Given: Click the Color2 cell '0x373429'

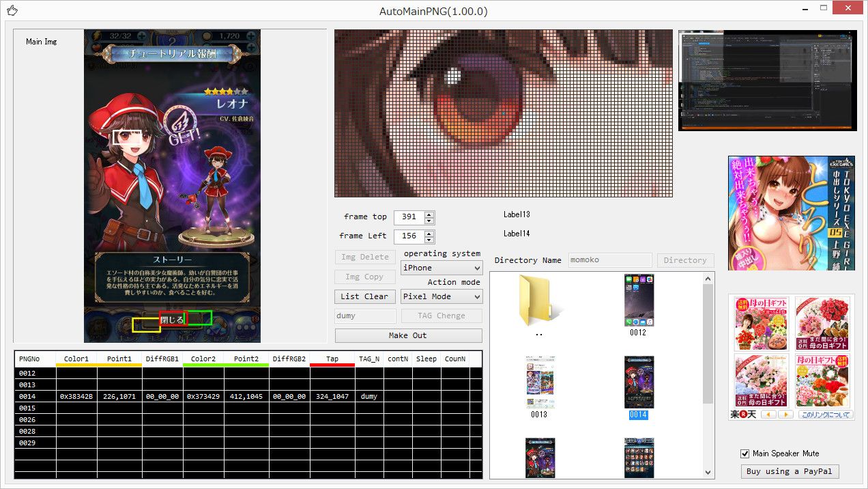Looking at the screenshot, I should tap(203, 397).
